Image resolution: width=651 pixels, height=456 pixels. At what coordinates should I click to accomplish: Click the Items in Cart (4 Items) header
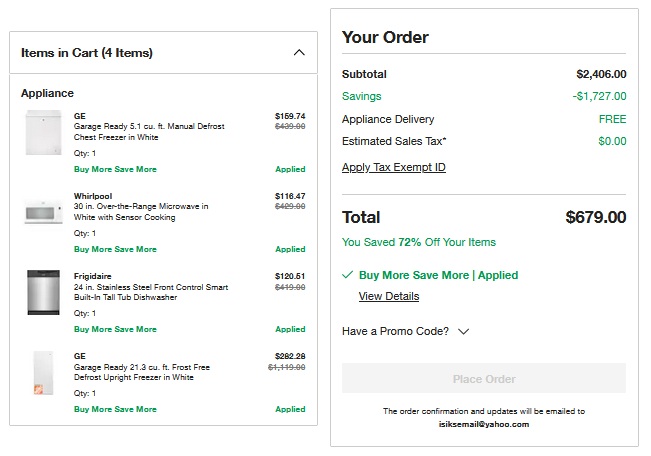(87, 53)
